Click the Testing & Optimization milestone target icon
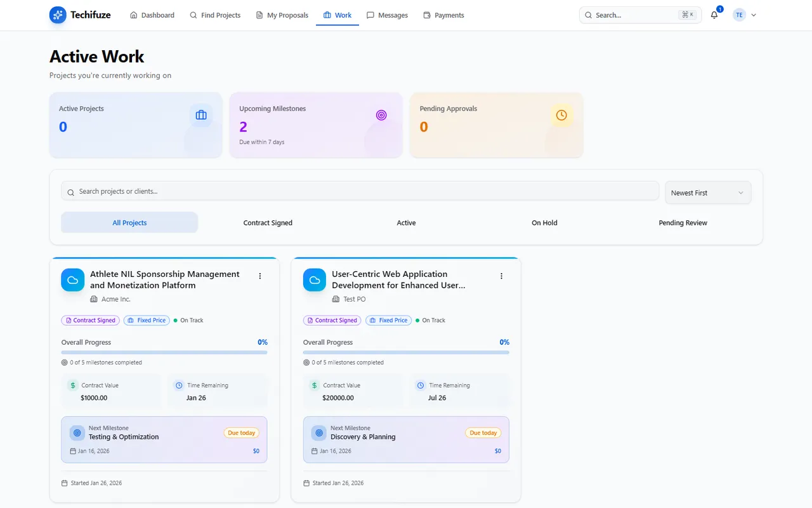 (x=77, y=432)
